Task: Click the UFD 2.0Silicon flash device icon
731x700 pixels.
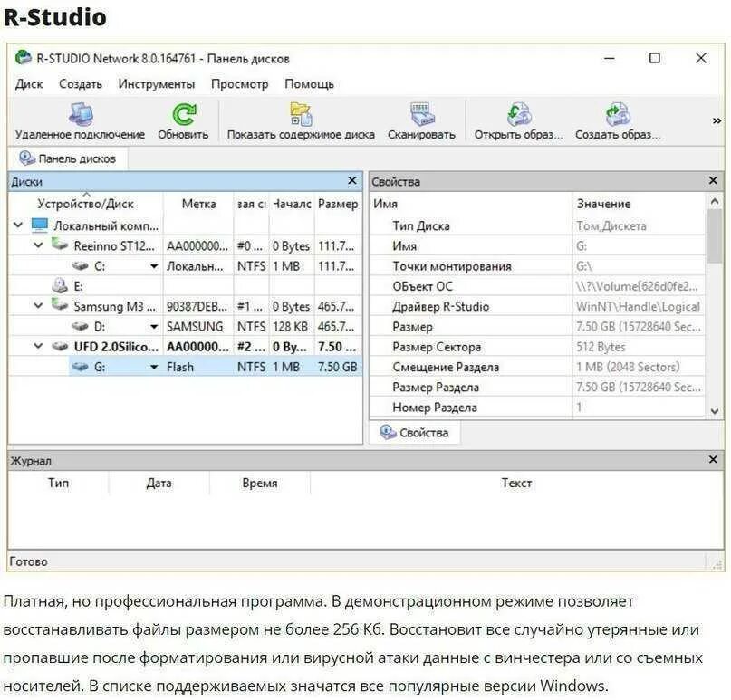Action: (x=60, y=346)
